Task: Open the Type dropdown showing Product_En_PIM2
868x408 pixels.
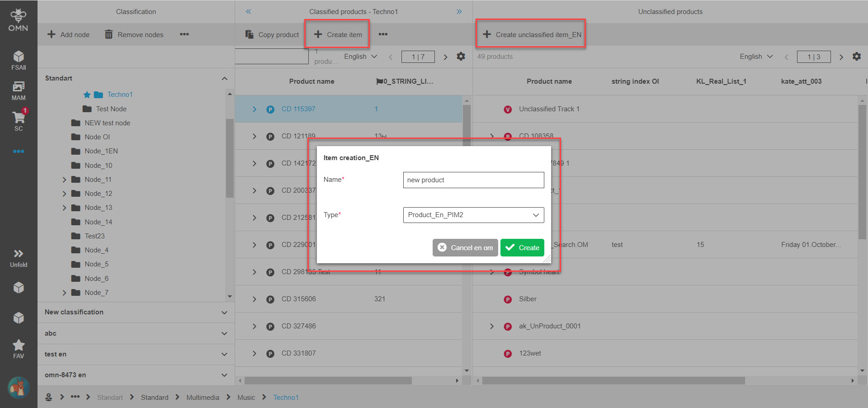Action: (473, 215)
